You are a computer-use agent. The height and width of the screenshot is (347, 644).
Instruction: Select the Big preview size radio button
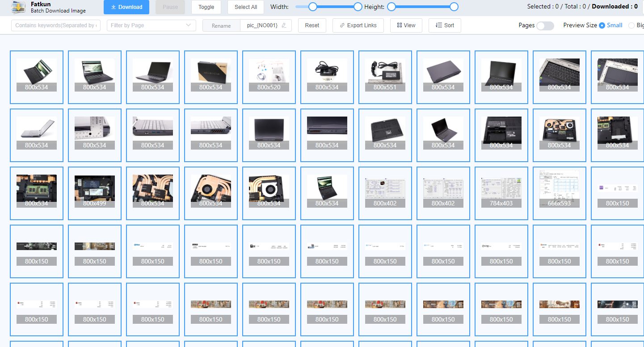tap(631, 25)
